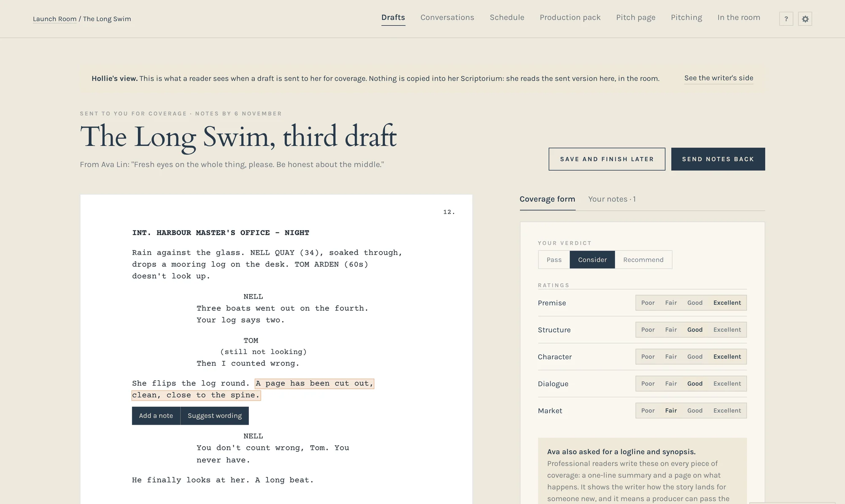This screenshot has width=845, height=504.
Task: Select the Coverage form tab
Action: coord(547,199)
